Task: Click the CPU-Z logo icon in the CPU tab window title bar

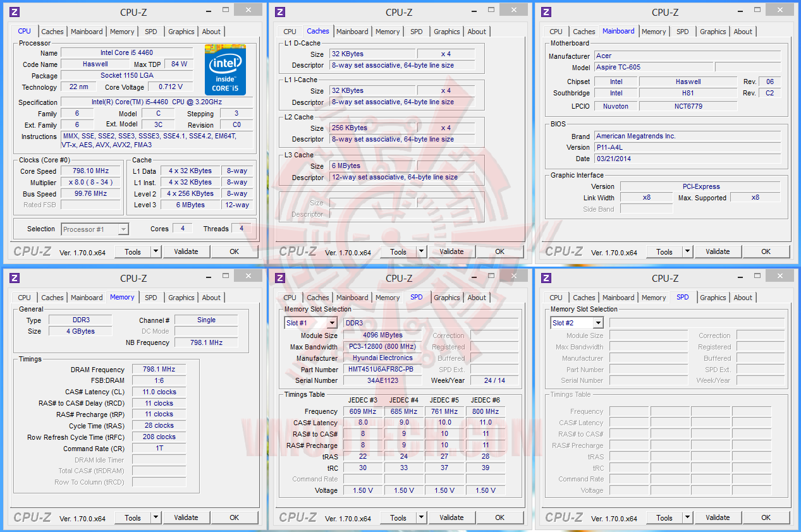Action: (15, 12)
